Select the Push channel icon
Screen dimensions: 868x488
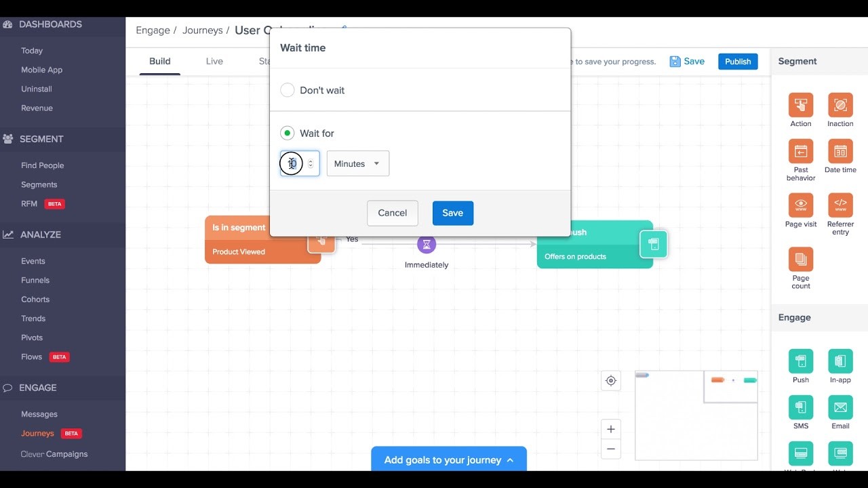(x=800, y=361)
